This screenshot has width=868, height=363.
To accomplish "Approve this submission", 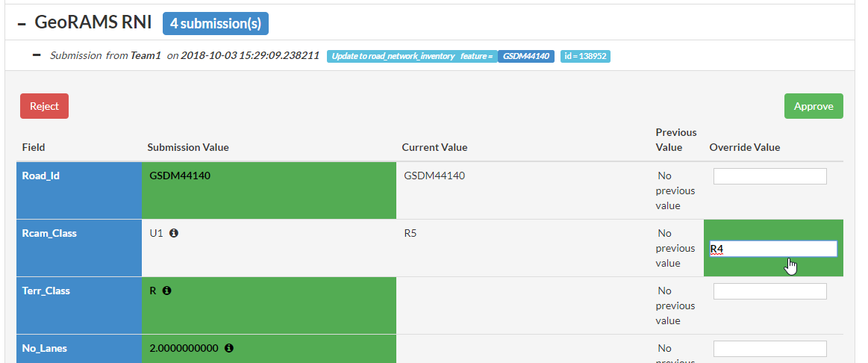I will pos(814,106).
